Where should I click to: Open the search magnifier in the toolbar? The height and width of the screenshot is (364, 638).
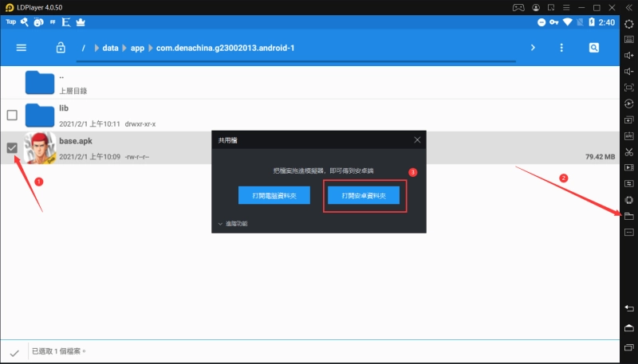594,48
